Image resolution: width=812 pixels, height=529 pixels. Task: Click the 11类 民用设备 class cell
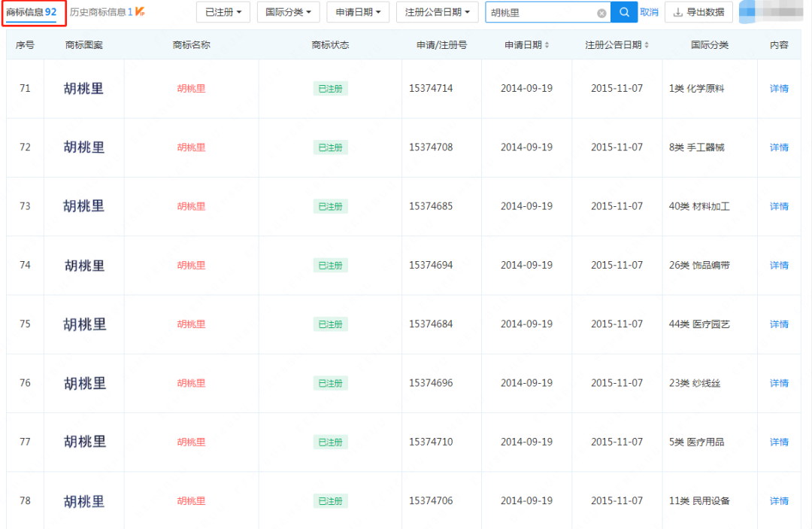699,501
